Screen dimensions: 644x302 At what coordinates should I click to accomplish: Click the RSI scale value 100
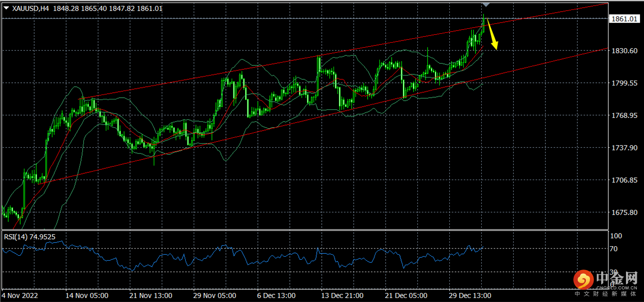click(615, 236)
